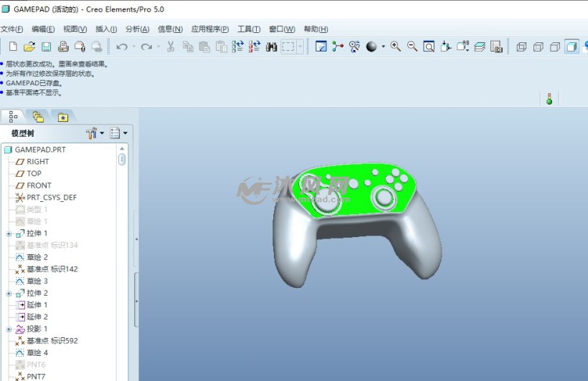Create a new file with the New icon
Screen dimensions: 588x381
click(x=13, y=47)
